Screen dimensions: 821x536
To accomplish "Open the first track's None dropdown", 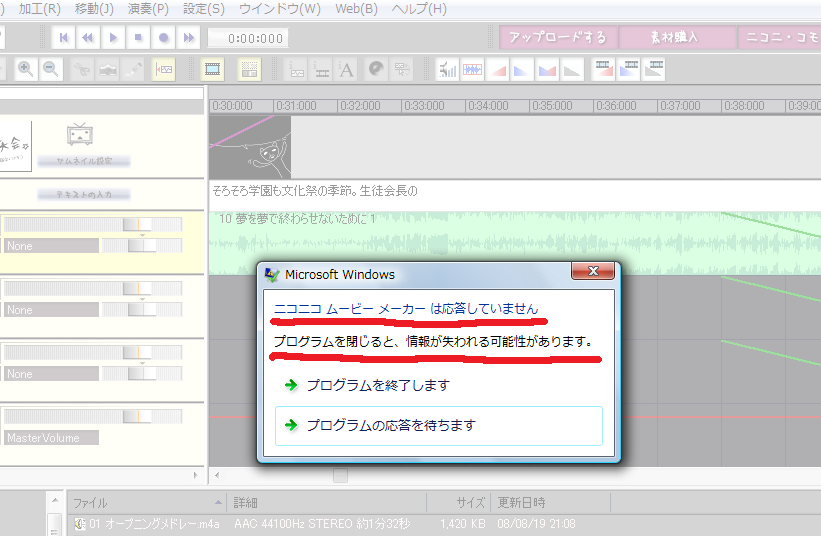I will tap(51, 246).
